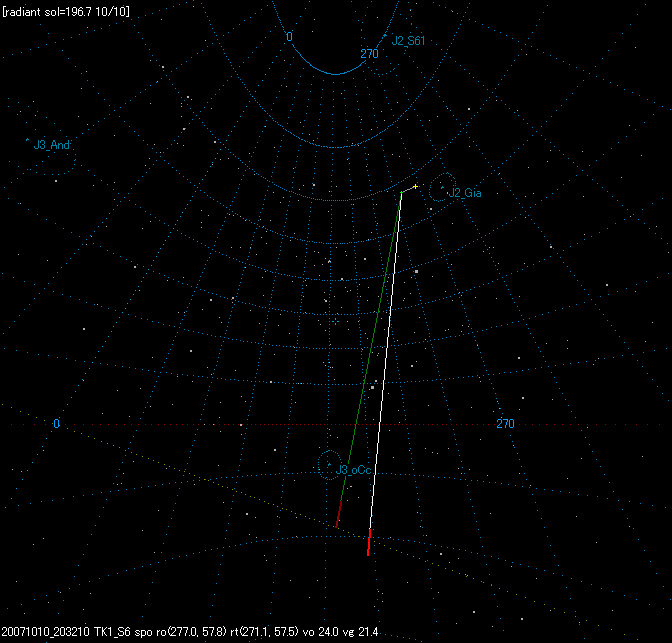Click the '270' label on the top circle

369,54
